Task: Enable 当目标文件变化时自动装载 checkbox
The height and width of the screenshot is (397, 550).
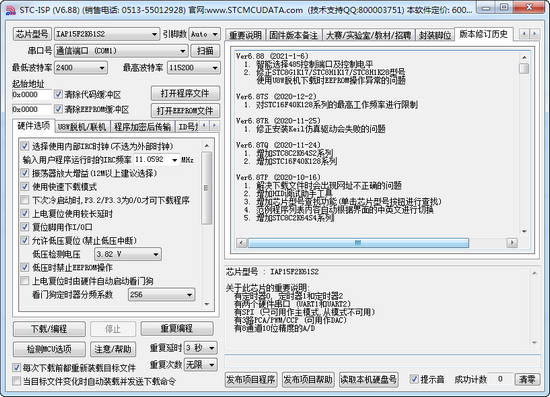Action: pos(16,381)
